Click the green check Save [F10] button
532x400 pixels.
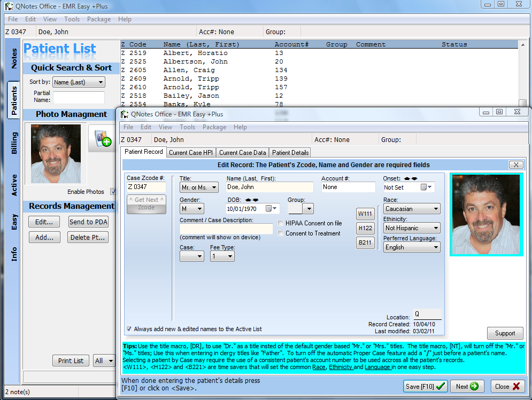pyautogui.click(x=425, y=387)
